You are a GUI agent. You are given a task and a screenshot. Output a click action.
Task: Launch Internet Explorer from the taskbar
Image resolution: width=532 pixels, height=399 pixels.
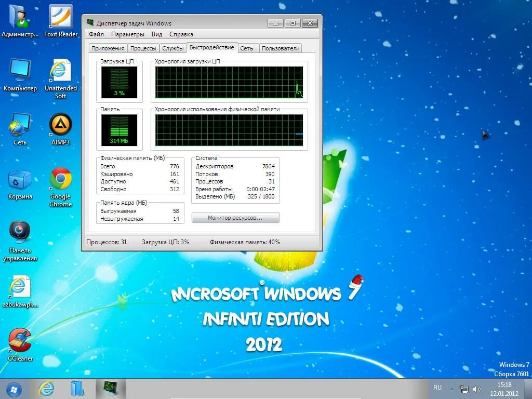[x=46, y=389]
